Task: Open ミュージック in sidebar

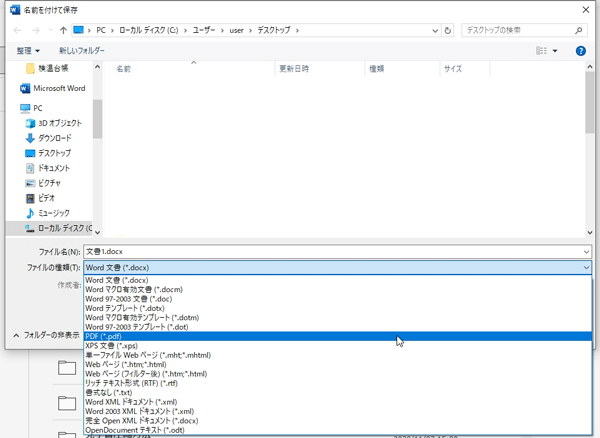Action: point(48,213)
